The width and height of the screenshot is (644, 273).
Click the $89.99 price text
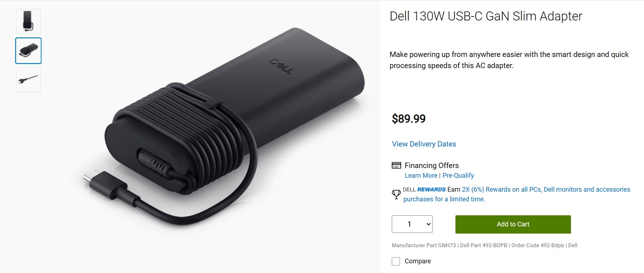[408, 119]
